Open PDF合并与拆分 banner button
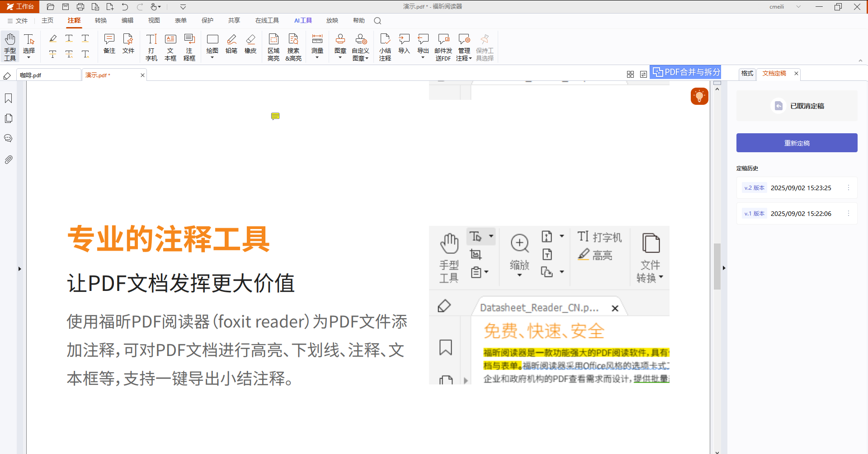Screen dimensions: 868x454 [x=686, y=72]
